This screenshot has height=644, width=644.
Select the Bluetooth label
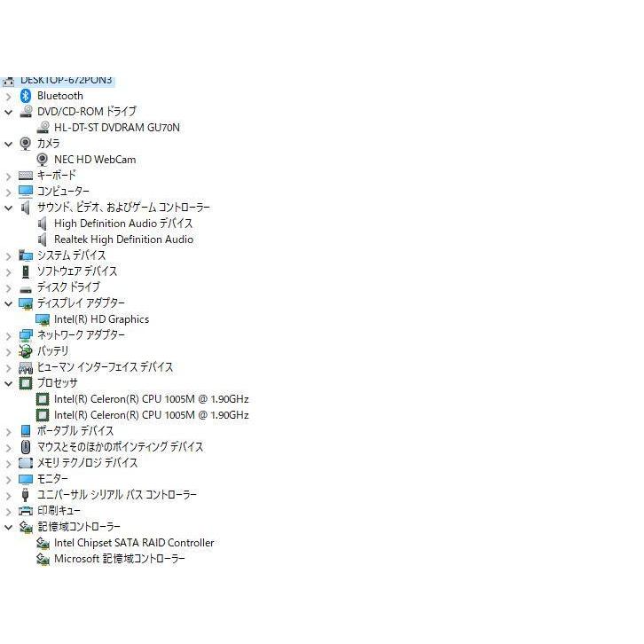(x=60, y=96)
